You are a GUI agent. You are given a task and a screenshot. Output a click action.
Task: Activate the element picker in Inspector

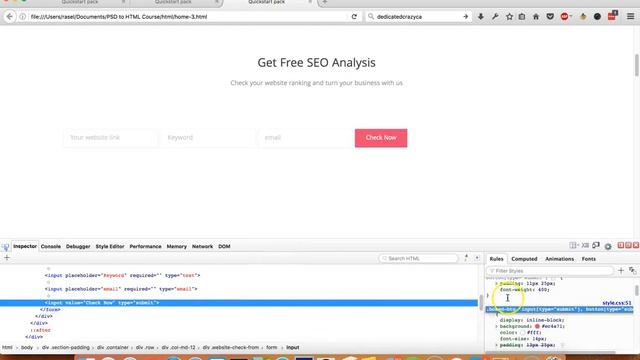point(5,247)
